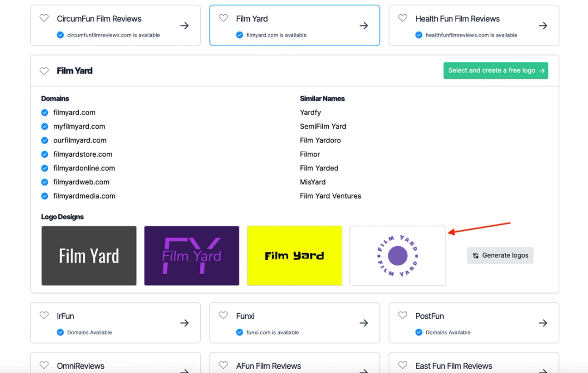Pick the purple FY Film Yard logo
The height and width of the screenshot is (373, 588).
[192, 256]
